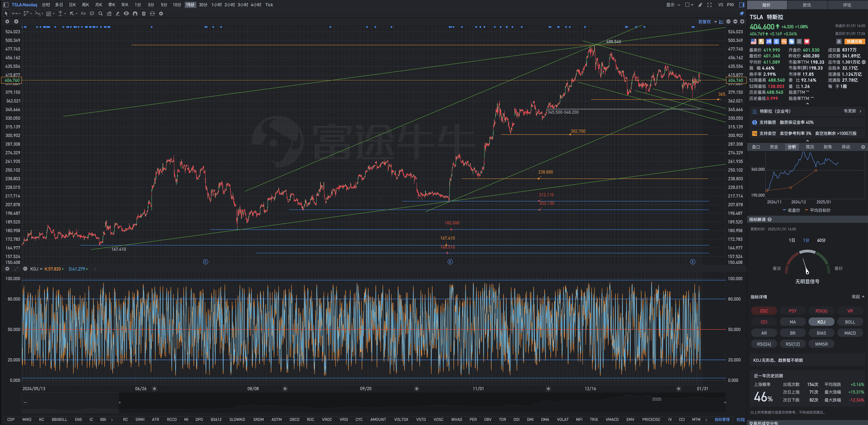This screenshot has width=868, height=425.
Task: Open main chart settings gear
Action: click(7, 21)
